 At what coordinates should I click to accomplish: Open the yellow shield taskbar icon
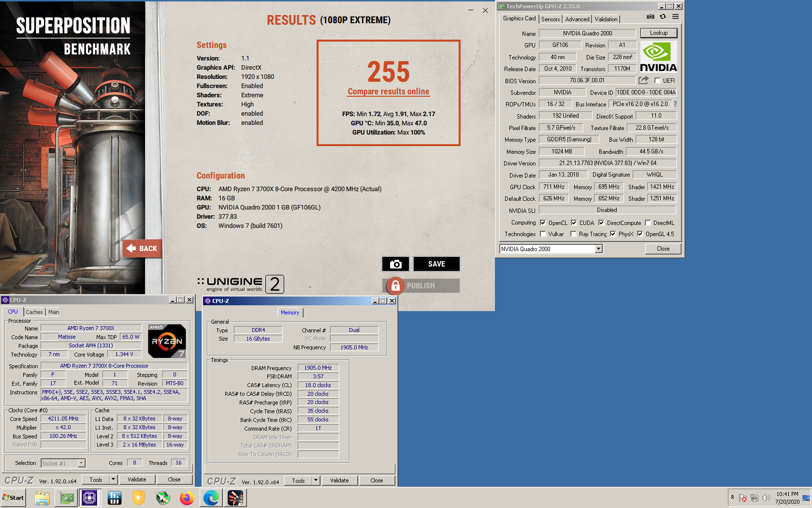pos(139,498)
